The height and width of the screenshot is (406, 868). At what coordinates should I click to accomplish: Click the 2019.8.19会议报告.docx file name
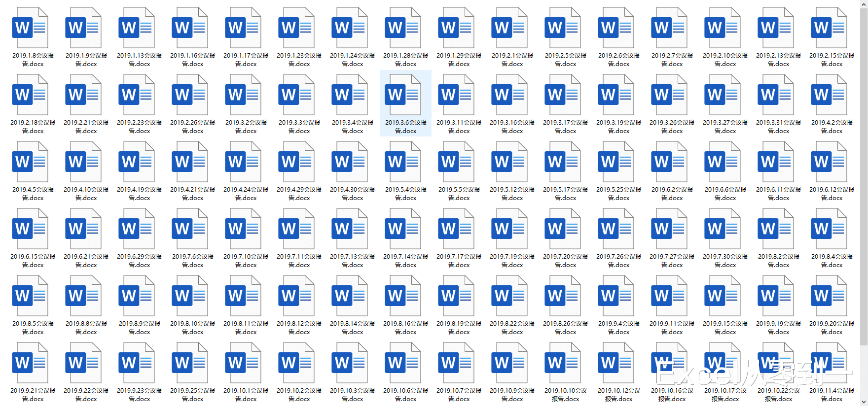(x=459, y=328)
